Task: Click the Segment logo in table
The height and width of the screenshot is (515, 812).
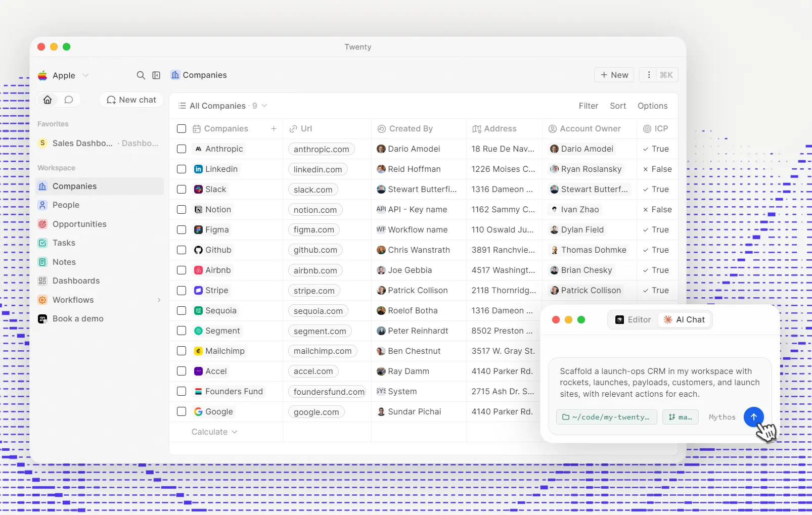Action: [198, 331]
